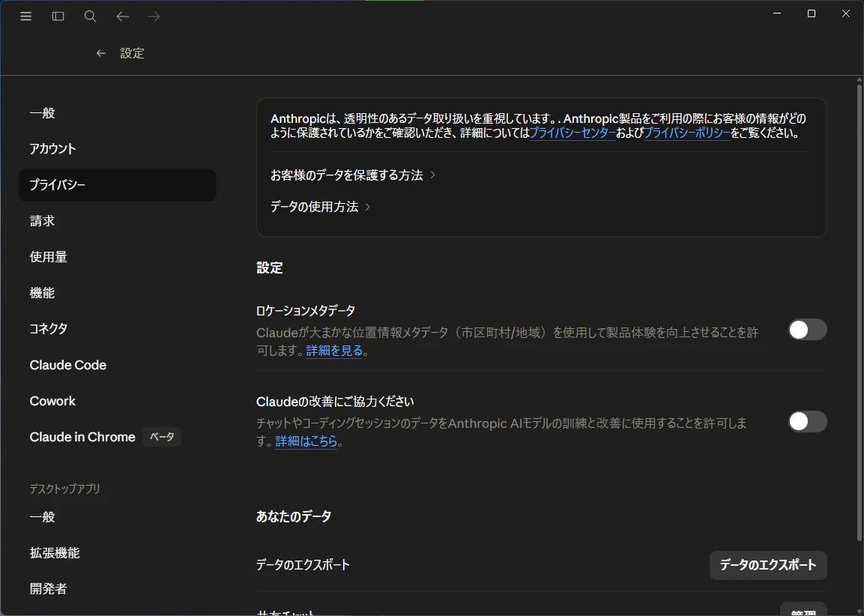The width and height of the screenshot is (864, 616).
Task: Click the デスクトップアプリ section label
Action: click(65, 489)
